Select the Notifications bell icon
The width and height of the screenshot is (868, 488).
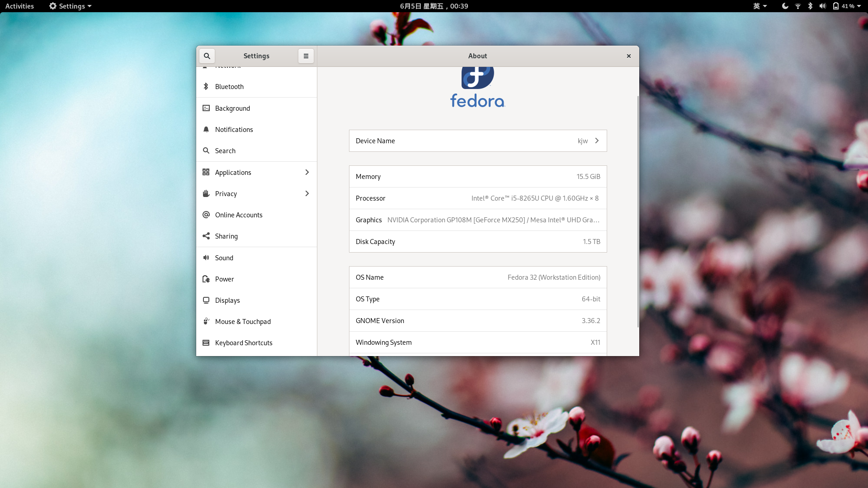[x=206, y=129]
